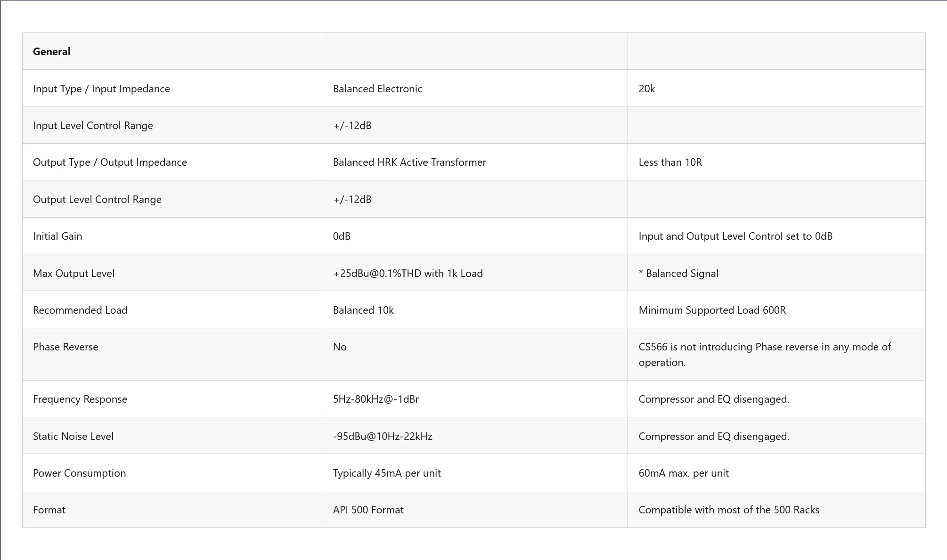Click the 20k impedance value

pyautogui.click(x=647, y=89)
